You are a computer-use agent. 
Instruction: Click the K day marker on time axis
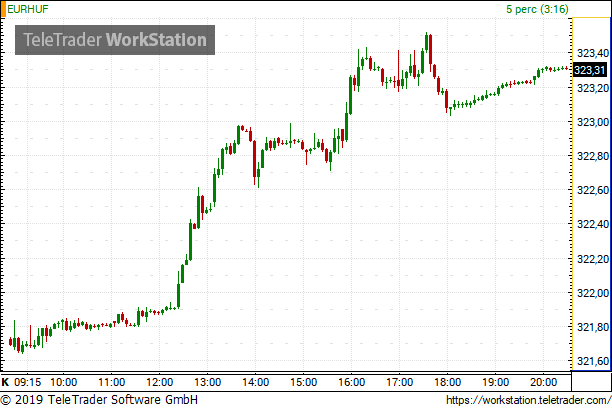click(x=5, y=382)
